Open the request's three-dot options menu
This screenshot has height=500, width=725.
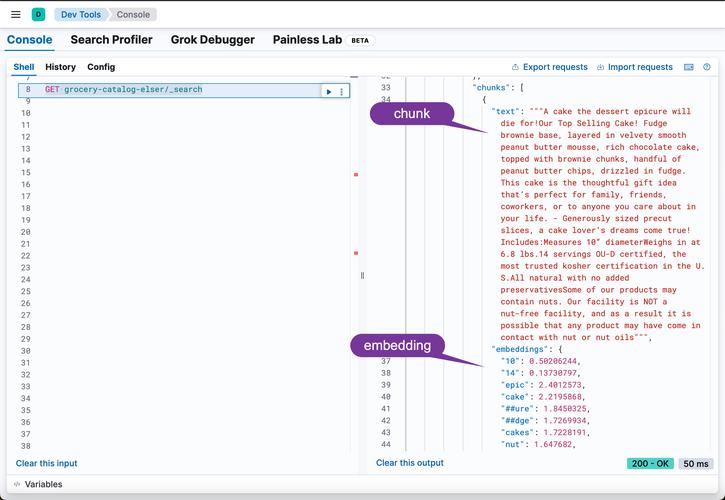coord(342,91)
